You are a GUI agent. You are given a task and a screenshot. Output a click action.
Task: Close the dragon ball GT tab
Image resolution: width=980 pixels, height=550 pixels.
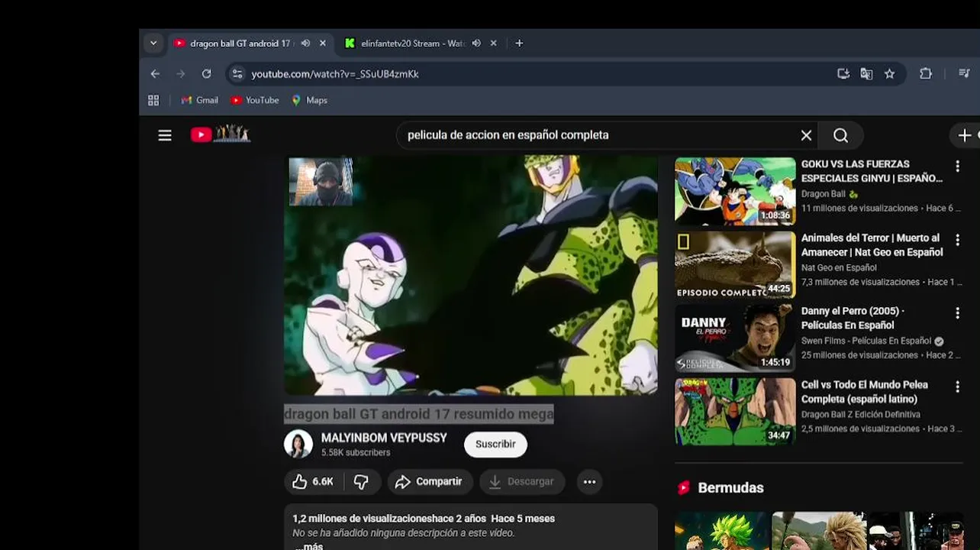pyautogui.click(x=322, y=44)
